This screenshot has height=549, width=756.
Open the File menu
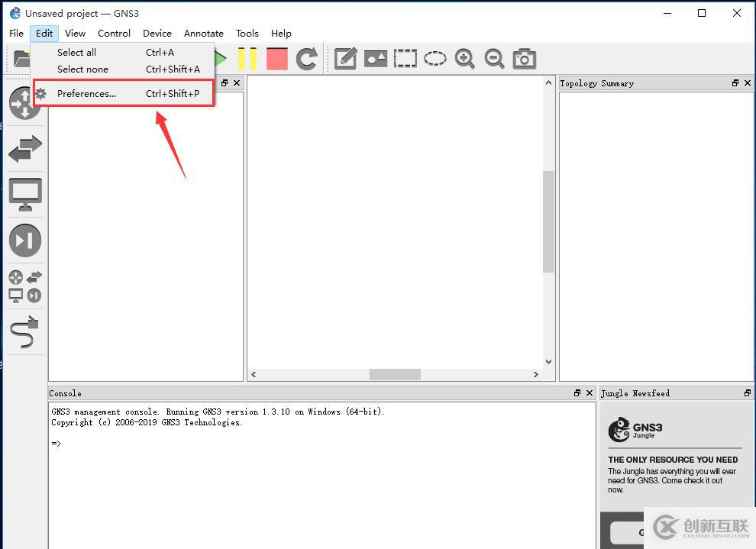(x=16, y=34)
